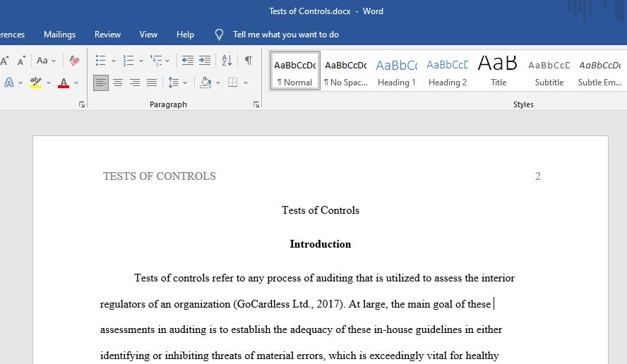Open font color dropdown arrow
This screenshot has height=364, width=627.
pyautogui.click(x=76, y=83)
